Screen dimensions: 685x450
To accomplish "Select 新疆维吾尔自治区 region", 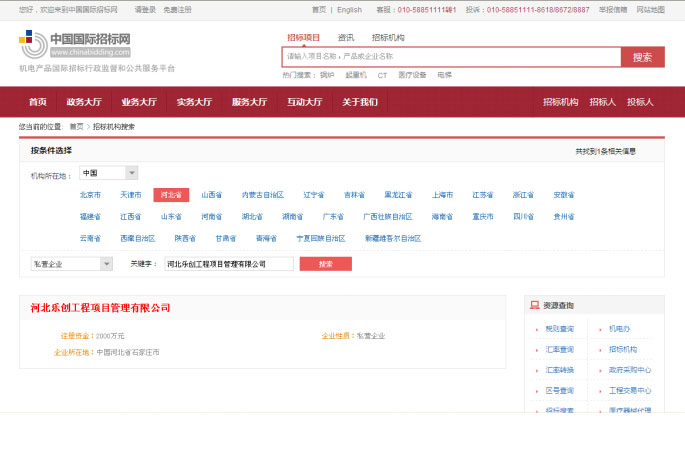I will click(x=393, y=239).
